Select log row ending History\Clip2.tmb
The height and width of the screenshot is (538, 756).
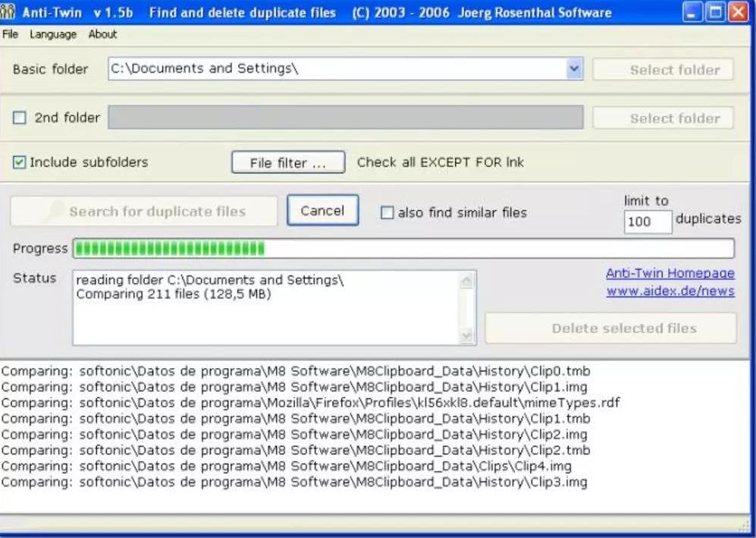(x=296, y=450)
